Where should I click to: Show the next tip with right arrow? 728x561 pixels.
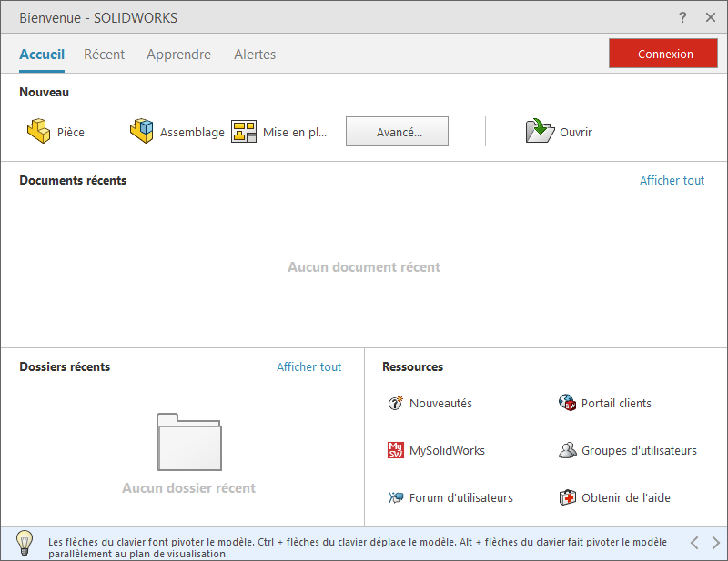tap(715, 543)
